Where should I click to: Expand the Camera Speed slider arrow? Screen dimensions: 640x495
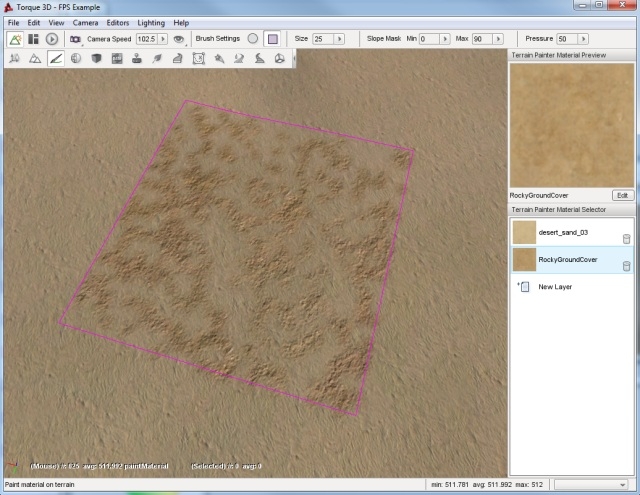pyautogui.click(x=164, y=39)
